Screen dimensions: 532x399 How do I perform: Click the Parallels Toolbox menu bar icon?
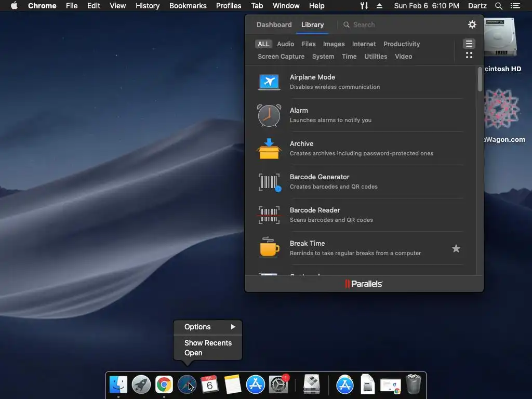pyautogui.click(x=364, y=6)
